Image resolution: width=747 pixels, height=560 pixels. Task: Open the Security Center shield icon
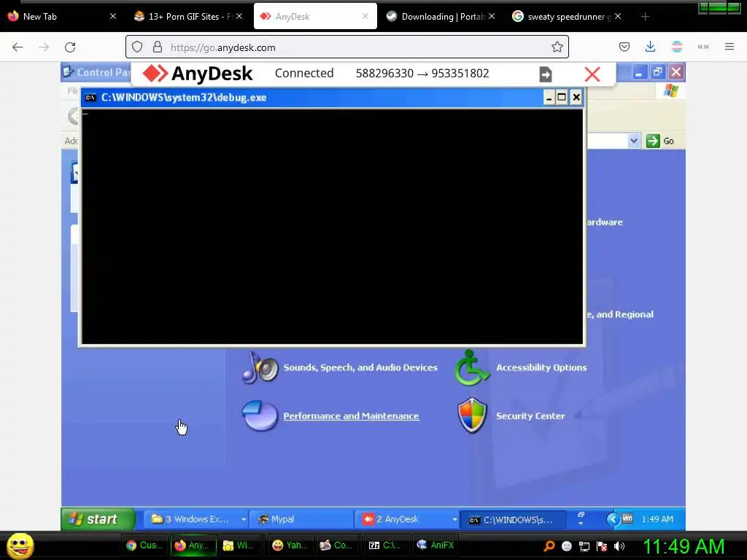tap(472, 416)
